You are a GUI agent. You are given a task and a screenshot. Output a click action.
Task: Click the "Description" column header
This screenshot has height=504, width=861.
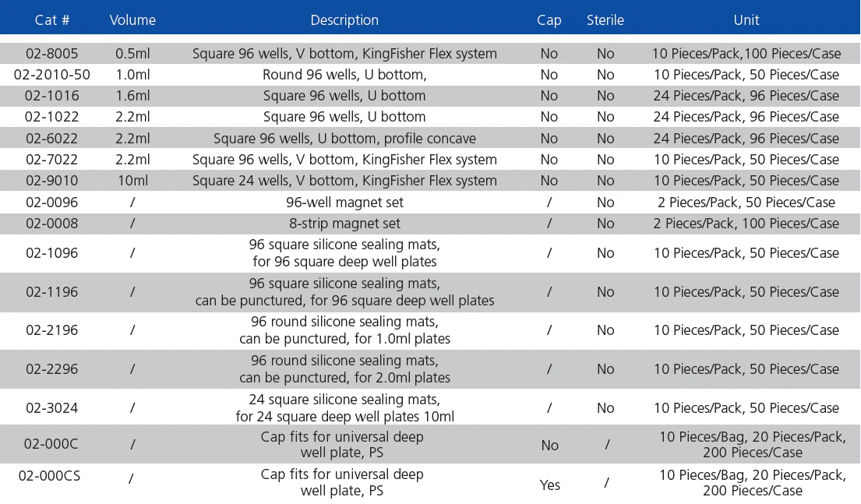click(344, 20)
